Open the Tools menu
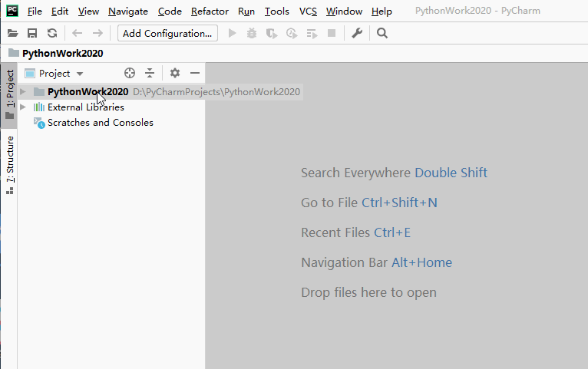The height and width of the screenshot is (369, 588). pos(277,12)
